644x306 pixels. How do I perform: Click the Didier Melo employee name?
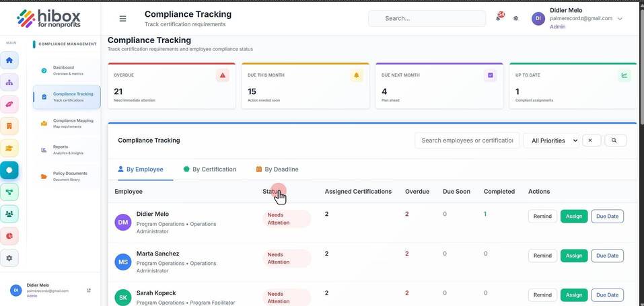click(152, 214)
